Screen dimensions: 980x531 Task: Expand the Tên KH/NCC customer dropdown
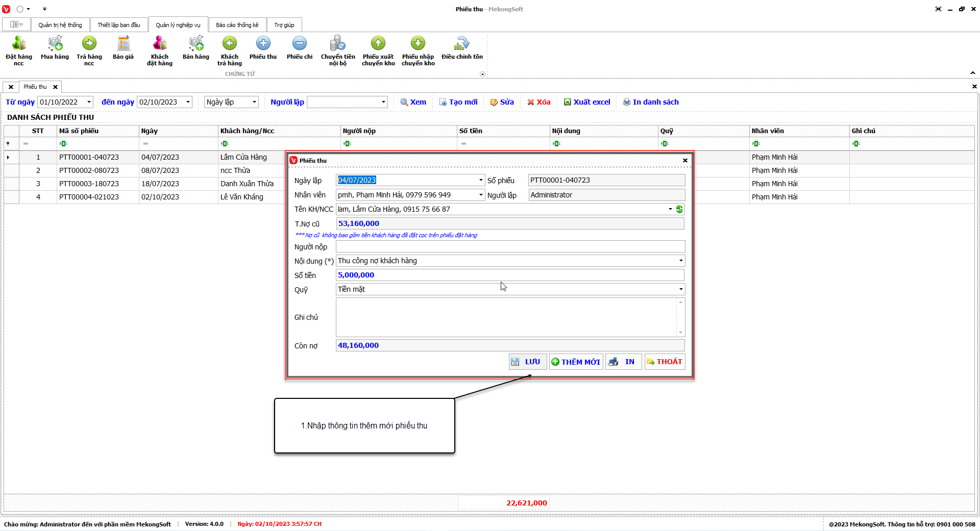click(x=670, y=209)
